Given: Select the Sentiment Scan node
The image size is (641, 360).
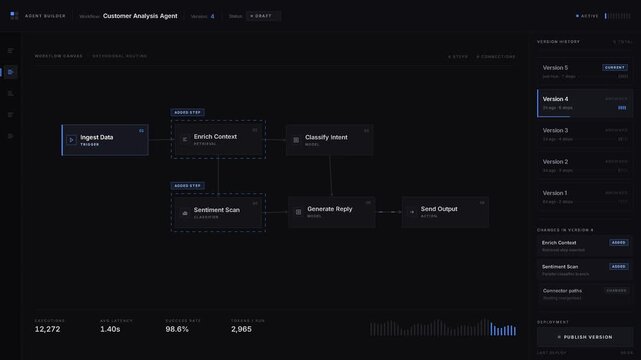Looking at the screenshot, I should click(x=219, y=212).
